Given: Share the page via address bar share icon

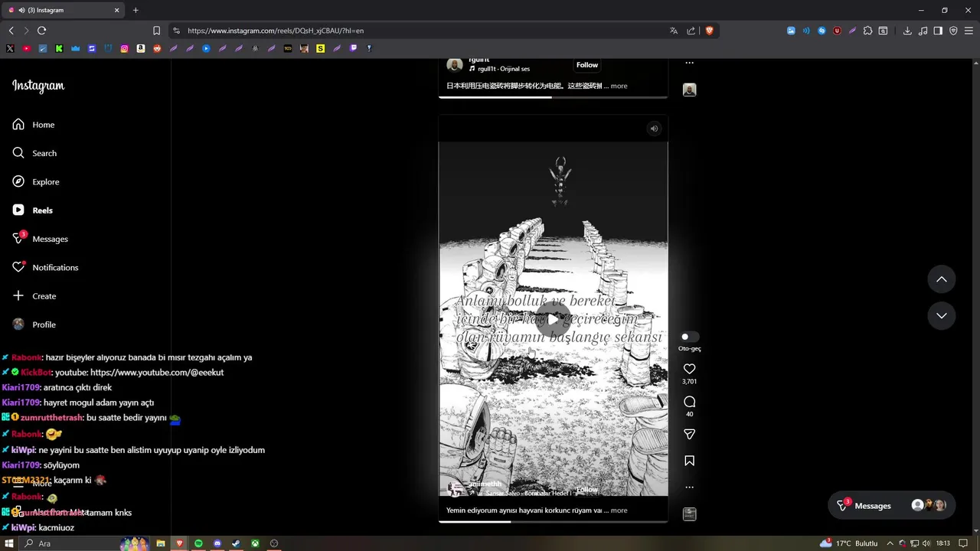Looking at the screenshot, I should (x=691, y=31).
